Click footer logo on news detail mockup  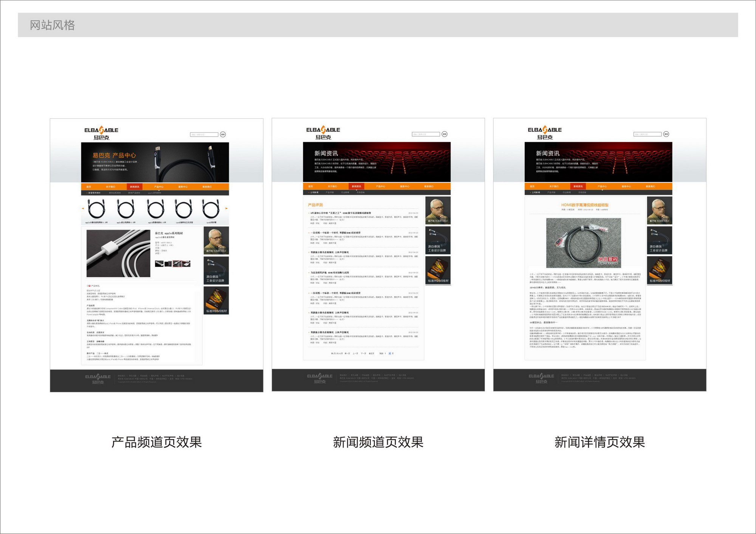tap(541, 379)
